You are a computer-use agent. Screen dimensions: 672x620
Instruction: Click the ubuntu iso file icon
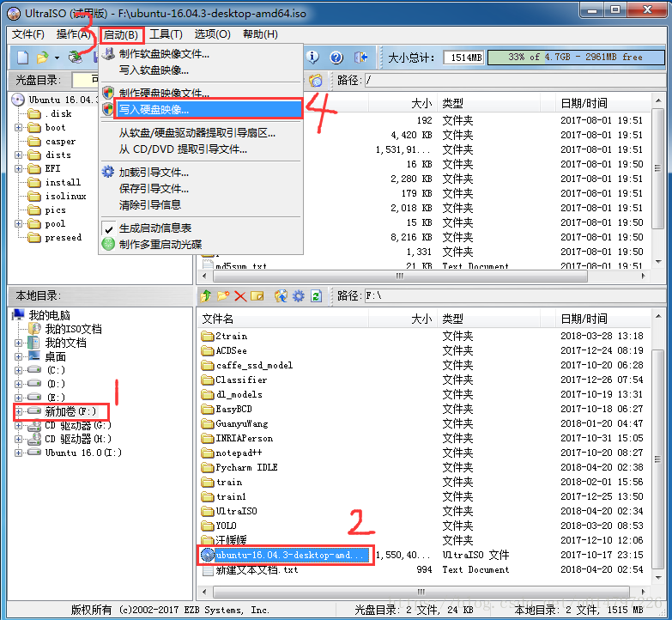coord(208,555)
